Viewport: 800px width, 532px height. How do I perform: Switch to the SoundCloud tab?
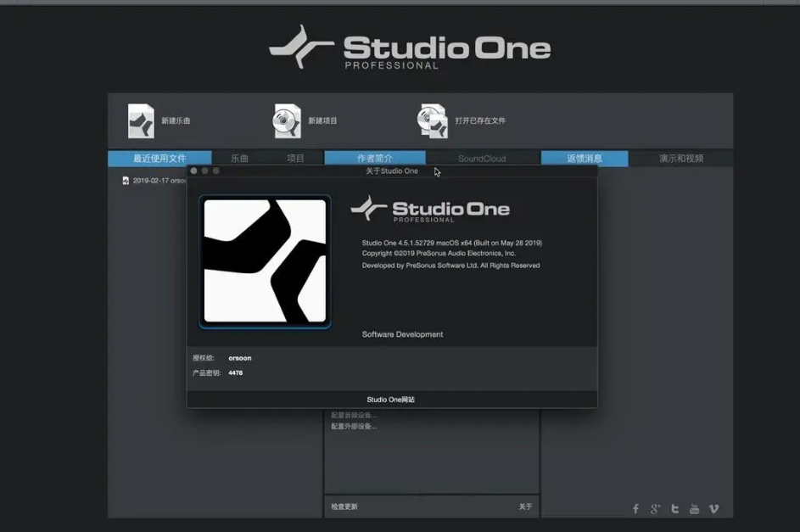click(482, 159)
